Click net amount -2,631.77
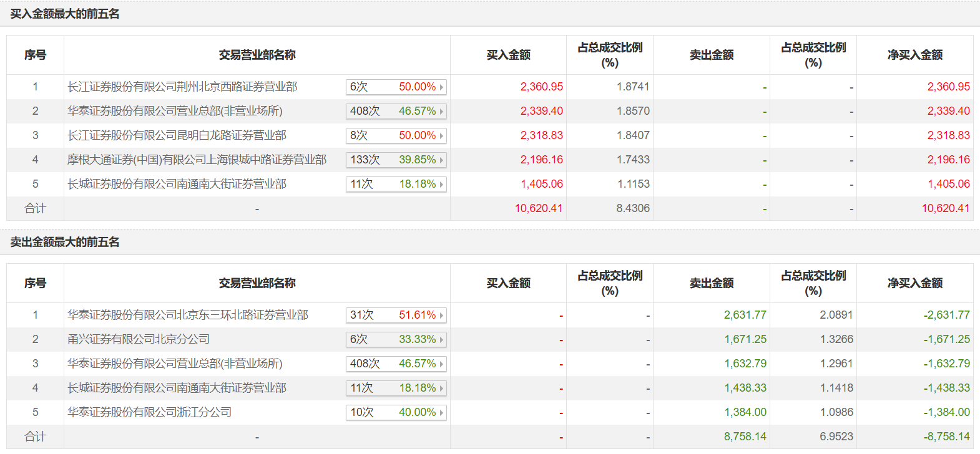Viewport: 980px width, 454px height. click(x=946, y=315)
